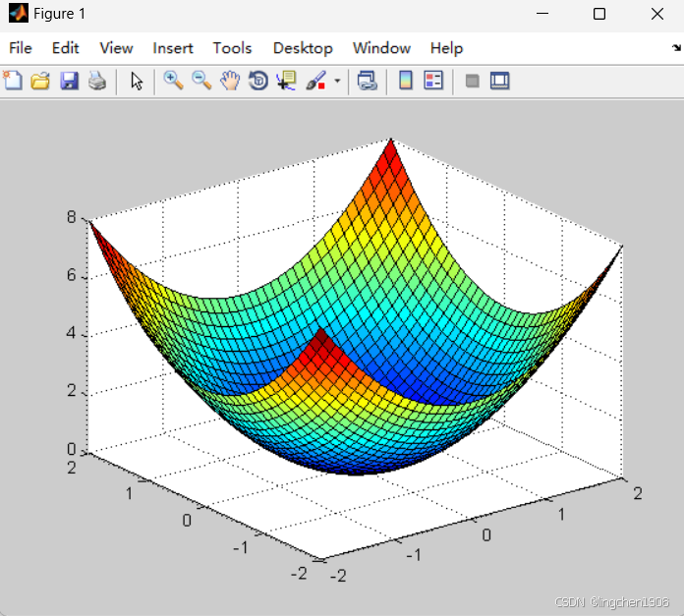Expand the brush color dropdown arrow

tap(337, 82)
